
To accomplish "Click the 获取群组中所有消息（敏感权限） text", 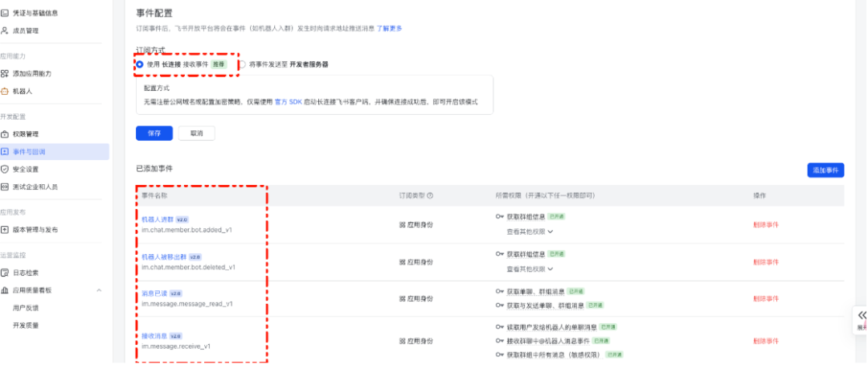I will point(554,355).
